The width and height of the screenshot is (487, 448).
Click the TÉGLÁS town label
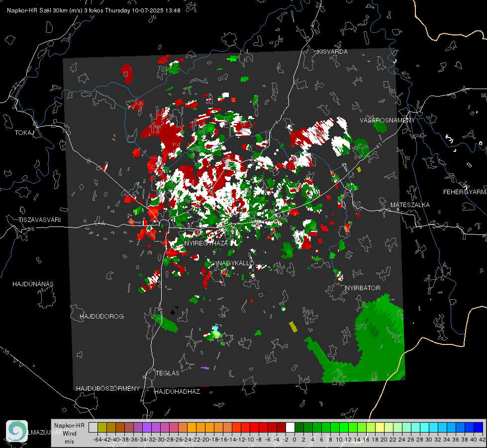168,373
